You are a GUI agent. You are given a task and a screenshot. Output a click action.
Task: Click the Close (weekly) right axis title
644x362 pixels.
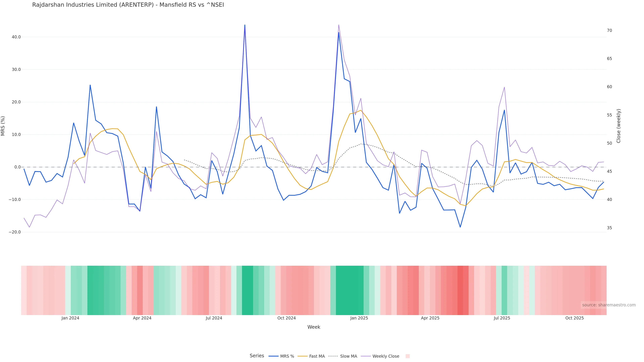coord(619,126)
